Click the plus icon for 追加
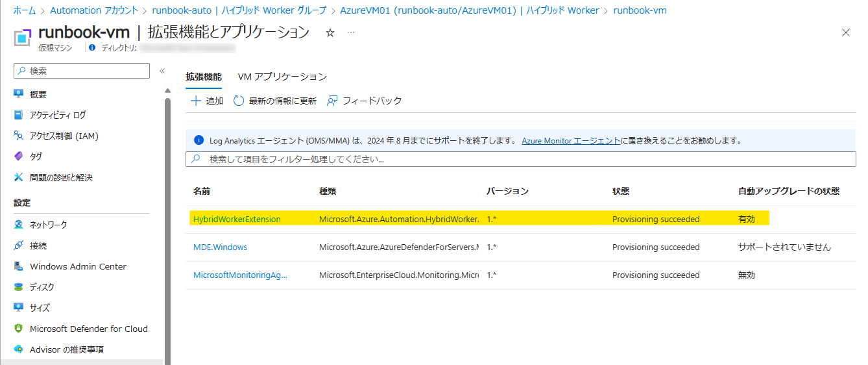This screenshot has width=868, height=365. click(196, 101)
